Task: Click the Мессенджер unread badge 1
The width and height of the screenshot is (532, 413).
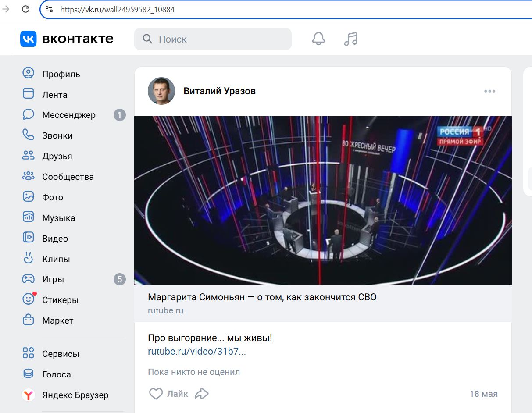Action: (x=120, y=115)
